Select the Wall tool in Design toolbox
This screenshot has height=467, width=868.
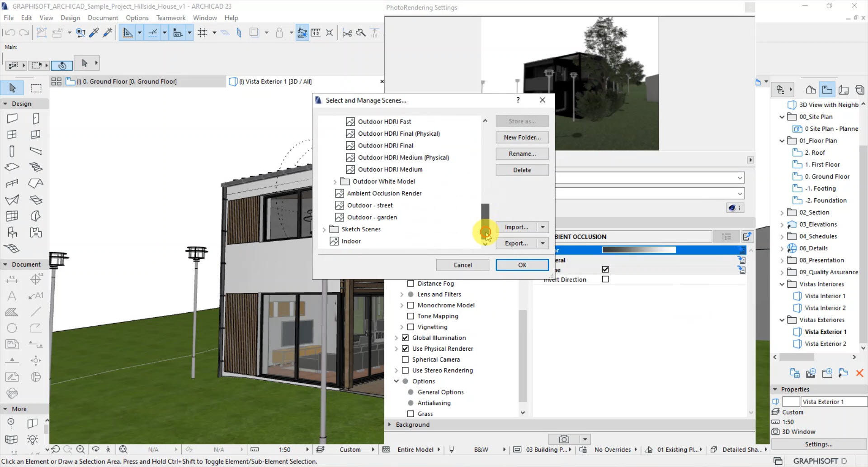click(x=12, y=118)
